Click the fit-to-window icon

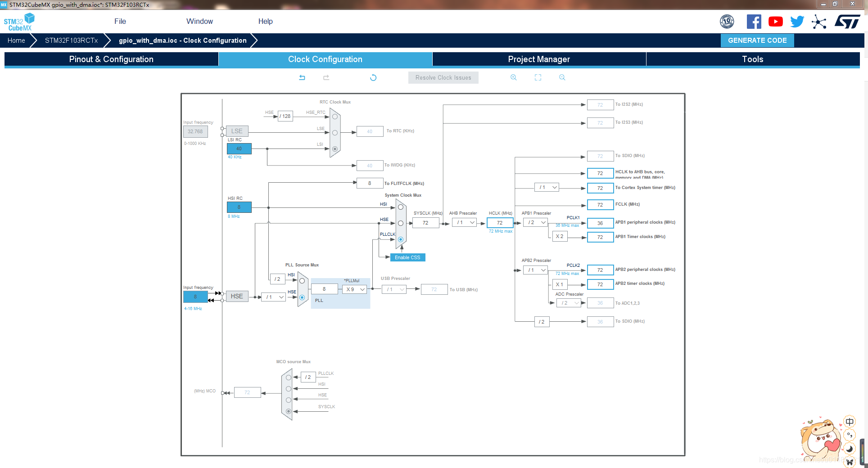[538, 77]
